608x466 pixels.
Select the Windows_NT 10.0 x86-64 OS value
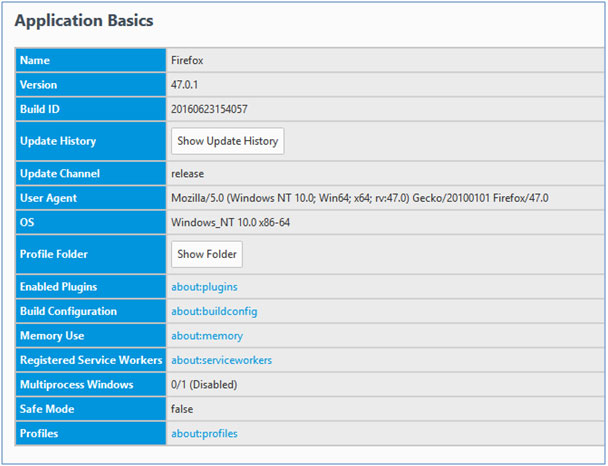pyautogui.click(x=229, y=222)
